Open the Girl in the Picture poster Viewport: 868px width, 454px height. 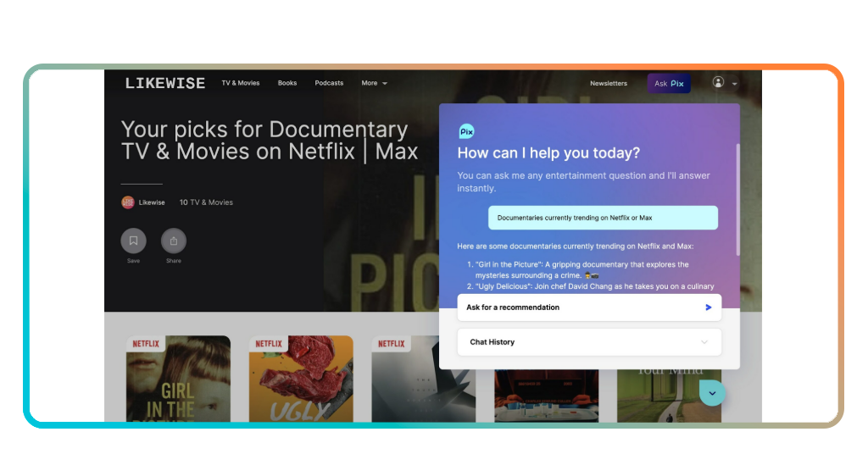click(178, 379)
